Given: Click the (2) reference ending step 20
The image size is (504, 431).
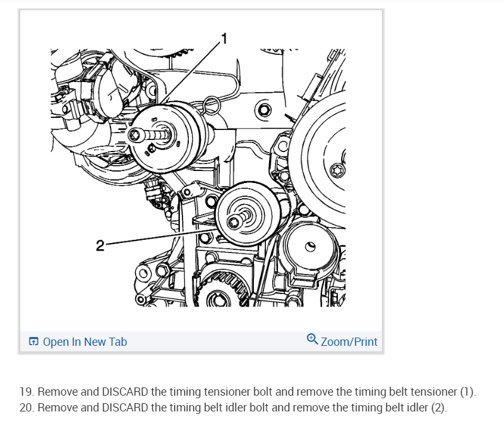Looking at the screenshot, I should 439,408.
